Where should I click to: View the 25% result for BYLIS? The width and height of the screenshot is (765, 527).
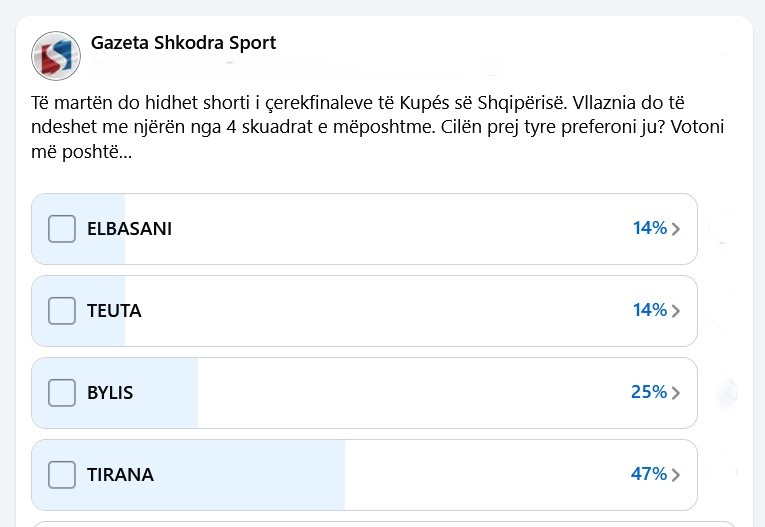pyautogui.click(x=648, y=393)
